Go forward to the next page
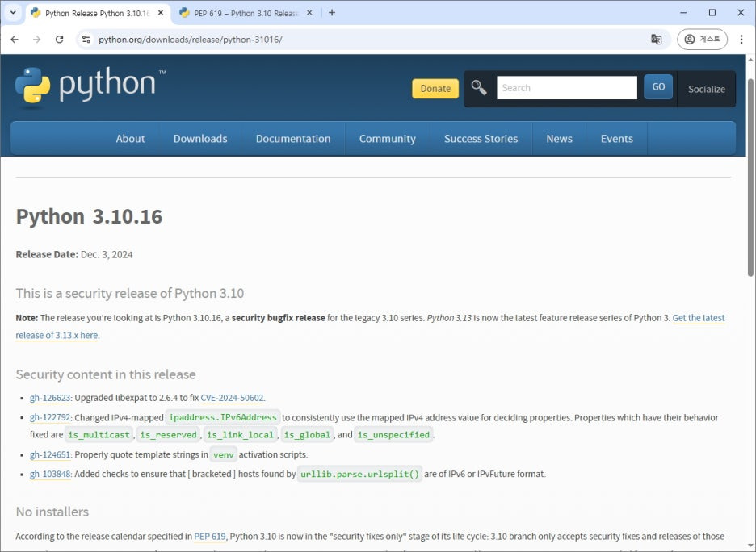Screen dimensions: 756x552 36,40
